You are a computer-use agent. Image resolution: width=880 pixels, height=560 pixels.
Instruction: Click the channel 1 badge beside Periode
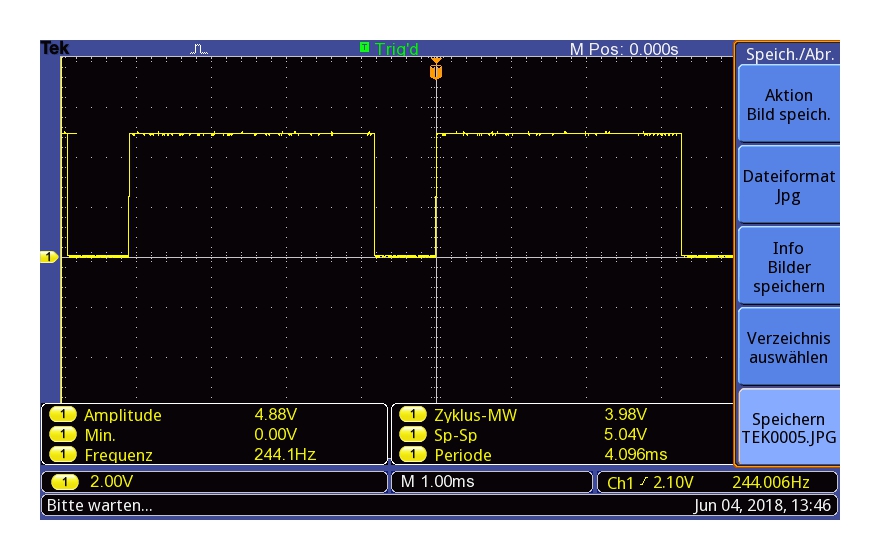tap(412, 455)
